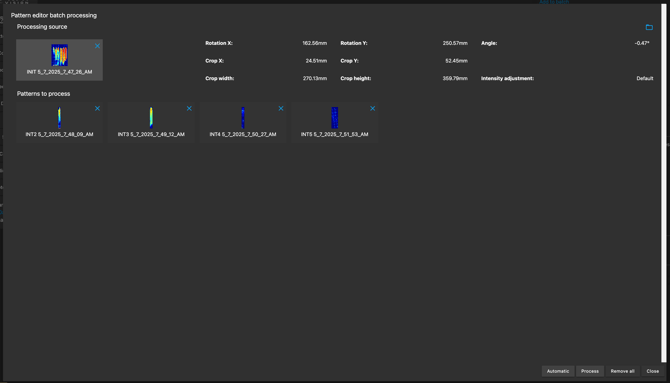The height and width of the screenshot is (383, 670).
Task: Click the Crop width value 270.13mm
Action: [315, 79]
